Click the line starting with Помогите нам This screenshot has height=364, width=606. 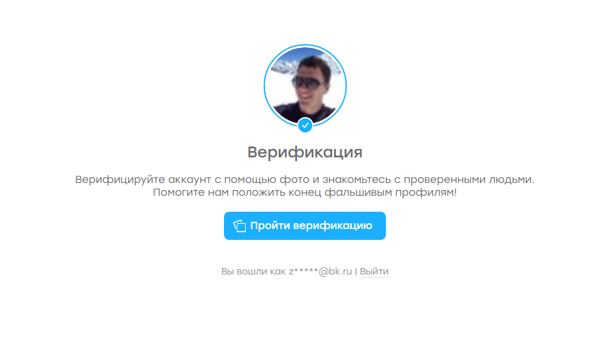[305, 193]
